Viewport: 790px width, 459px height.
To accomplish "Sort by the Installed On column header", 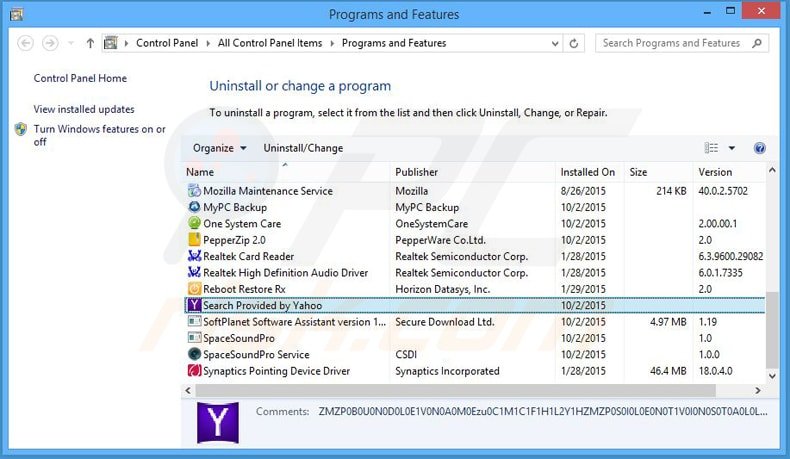I will pyautogui.click(x=589, y=172).
